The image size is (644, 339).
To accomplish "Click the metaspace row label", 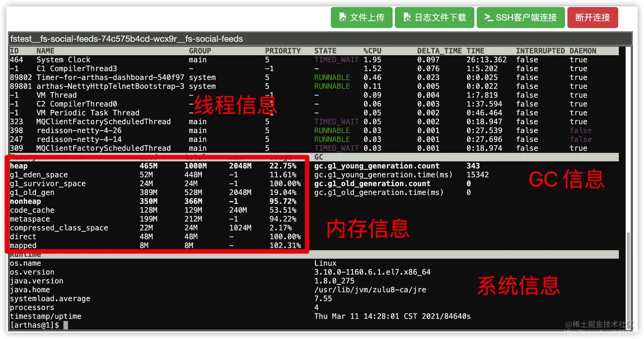I will pos(30,219).
